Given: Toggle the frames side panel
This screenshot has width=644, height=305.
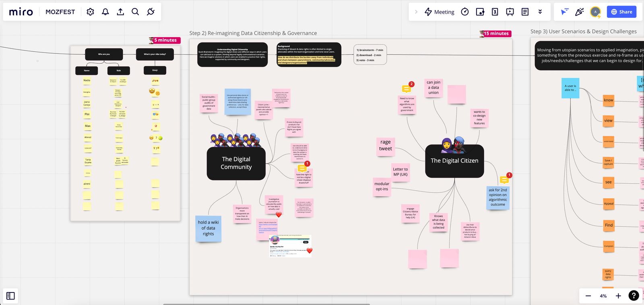Looking at the screenshot, I should 11,296.
